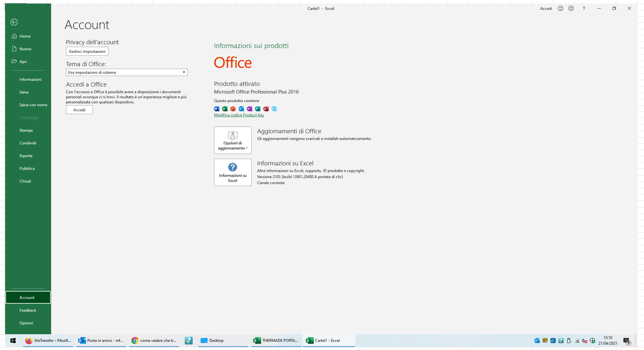Select Nuovo in the backstage sidebar
Screen dimensions: 644x350
28,49
